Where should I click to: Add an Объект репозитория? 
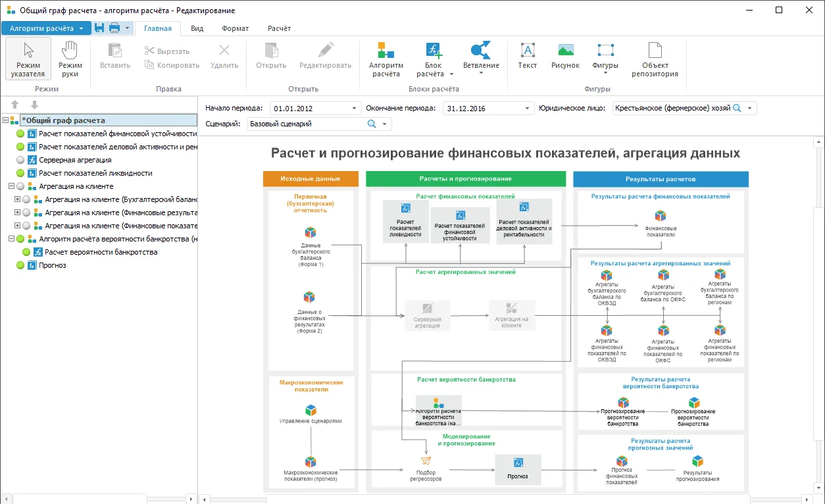(x=655, y=59)
